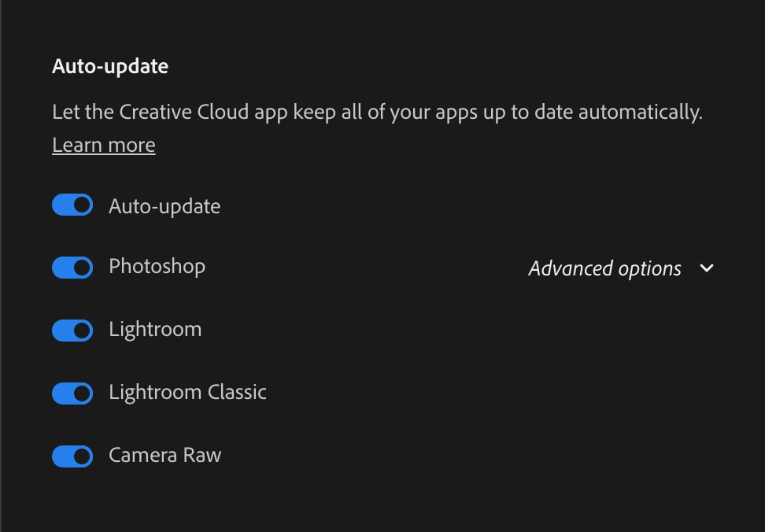Click the white knob on Camera Raw's switch
This screenshot has height=532, width=765.
point(81,456)
